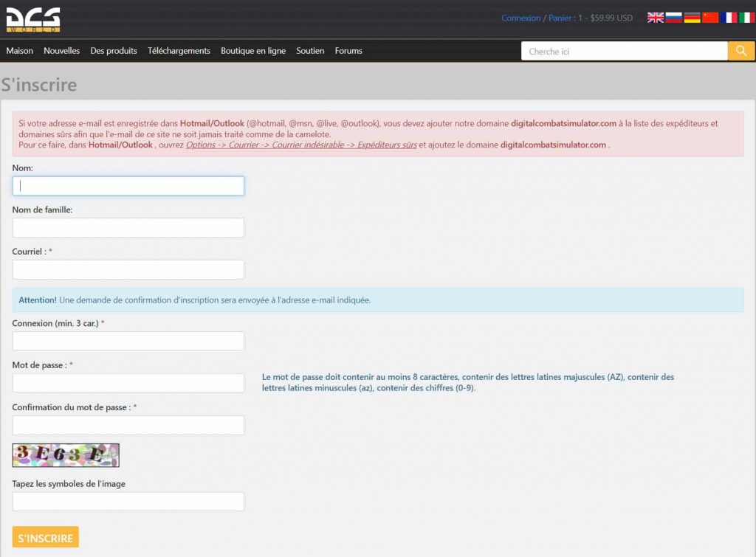The height and width of the screenshot is (557, 756).
Task: Click the S'INSCRIRE submit button
Action: 45,537
